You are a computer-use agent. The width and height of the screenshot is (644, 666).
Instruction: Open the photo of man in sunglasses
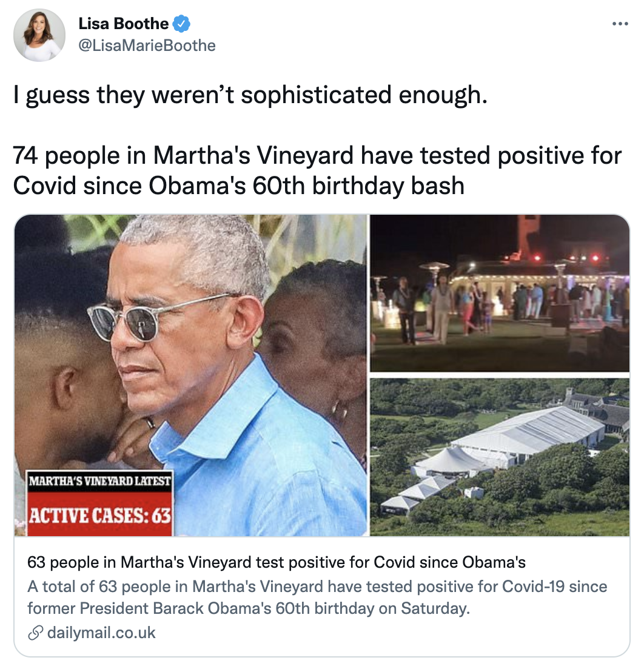(190, 375)
